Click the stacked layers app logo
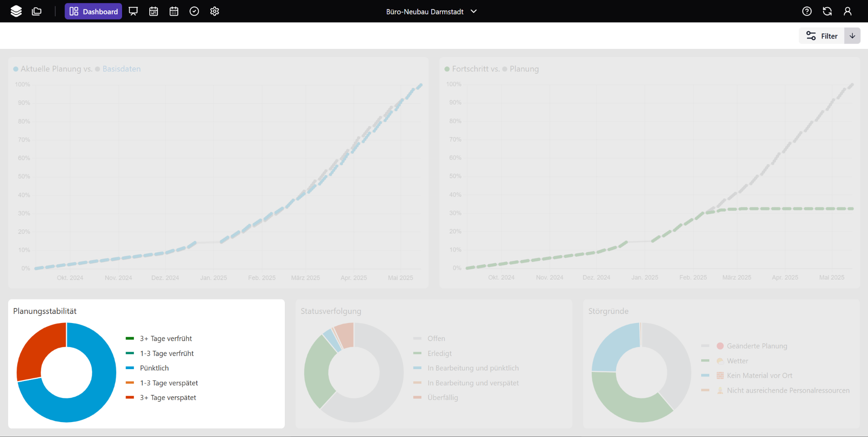This screenshot has height=437, width=868. [x=16, y=11]
